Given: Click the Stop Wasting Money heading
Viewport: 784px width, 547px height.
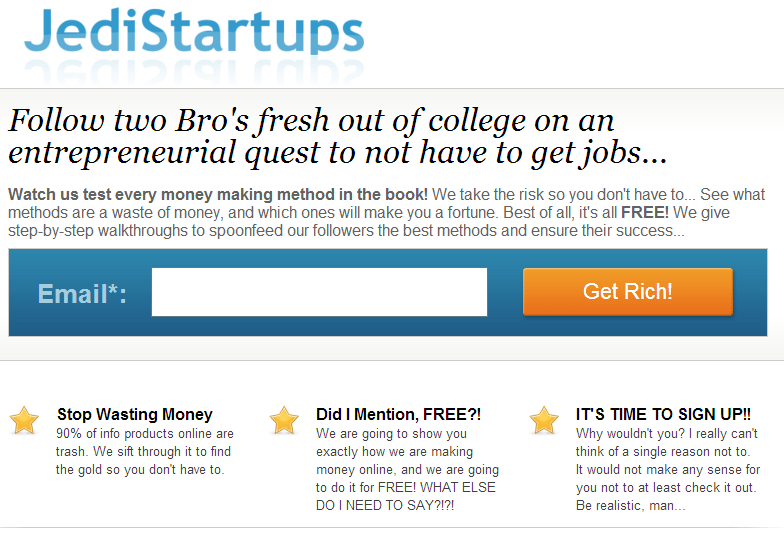Looking at the screenshot, I should pos(134,414).
